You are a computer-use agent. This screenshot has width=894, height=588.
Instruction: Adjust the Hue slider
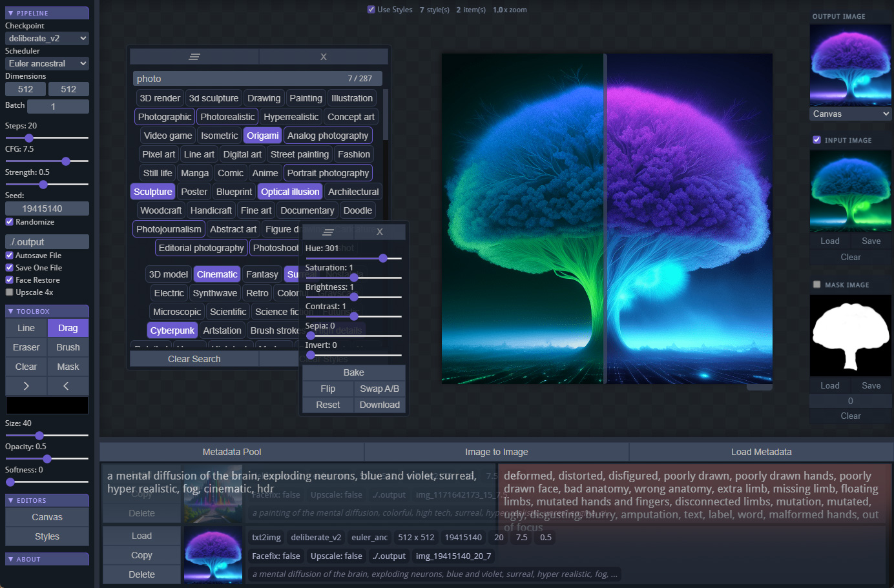click(354, 258)
